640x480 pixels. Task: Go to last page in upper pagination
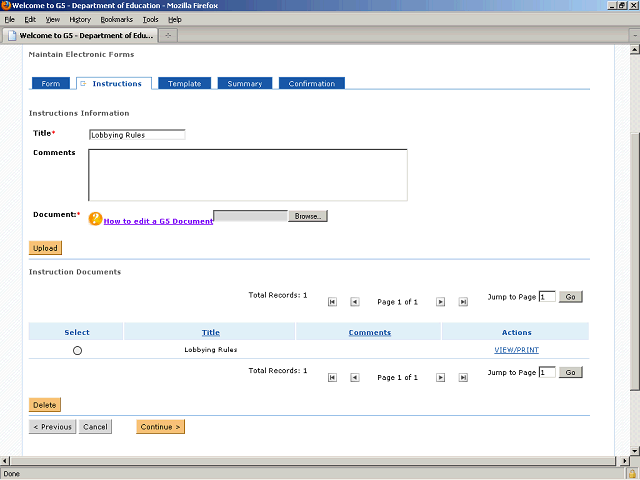coord(463,302)
